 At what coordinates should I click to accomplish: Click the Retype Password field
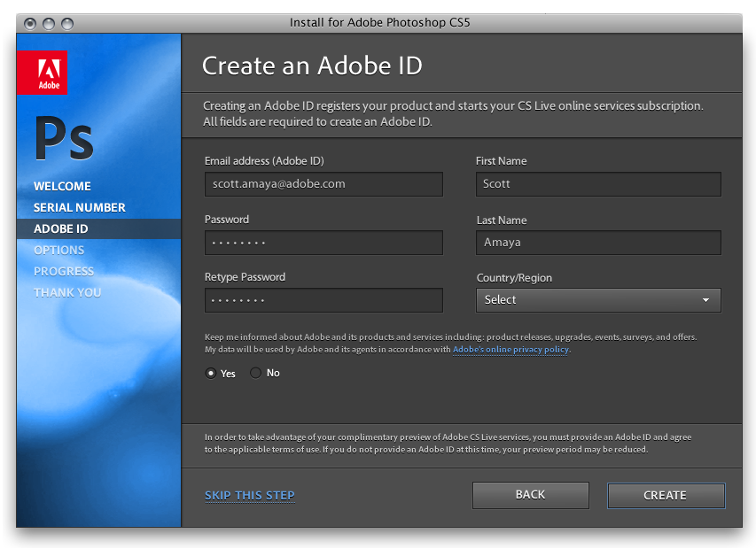click(323, 300)
